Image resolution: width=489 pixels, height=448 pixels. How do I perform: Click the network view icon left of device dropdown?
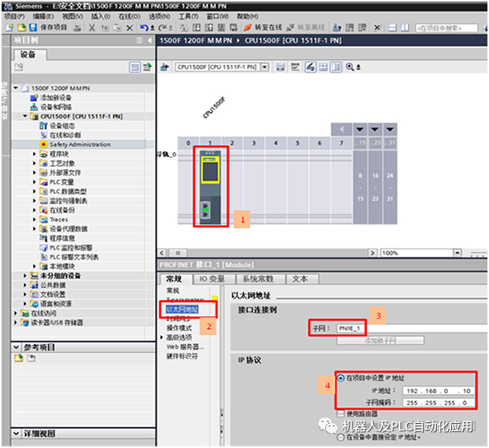coord(165,67)
